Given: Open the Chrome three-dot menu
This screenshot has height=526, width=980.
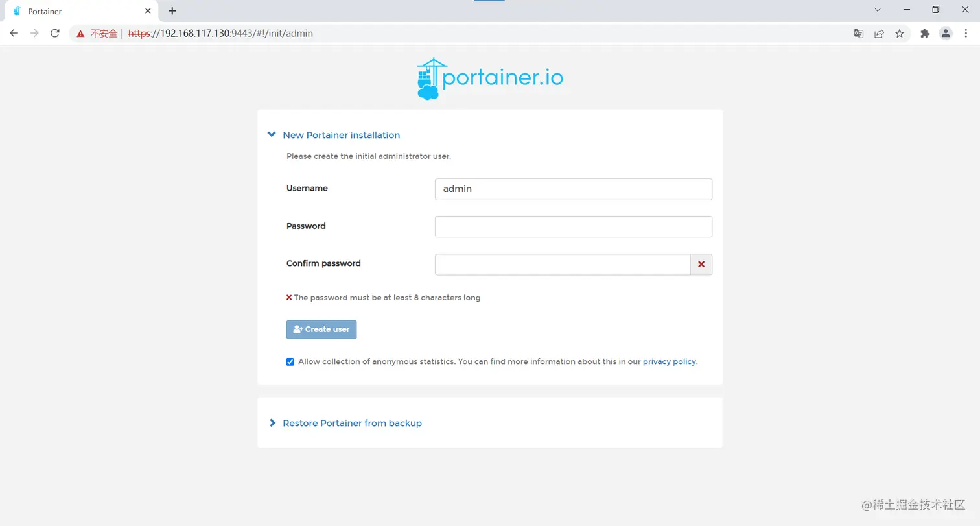Looking at the screenshot, I should coord(966,34).
